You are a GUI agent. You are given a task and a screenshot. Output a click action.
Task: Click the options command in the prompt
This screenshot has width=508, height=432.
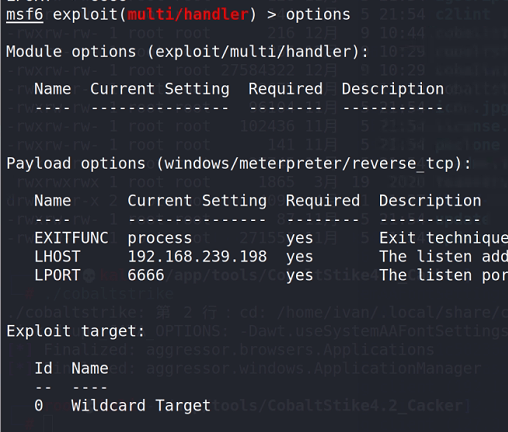[x=318, y=15]
